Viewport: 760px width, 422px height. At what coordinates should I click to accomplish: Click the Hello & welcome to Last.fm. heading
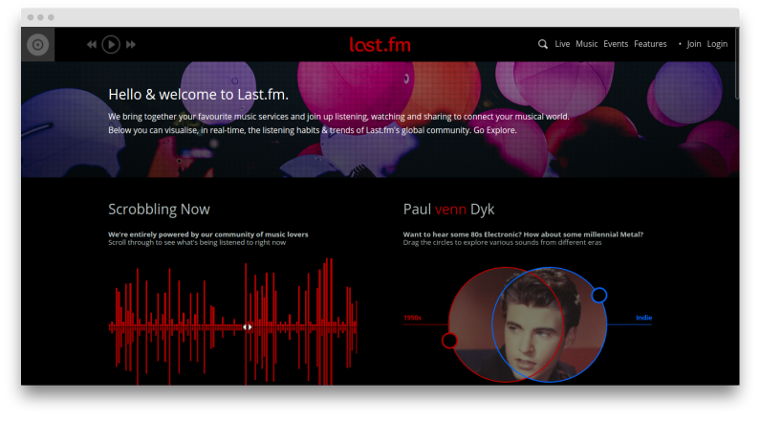tap(198, 94)
